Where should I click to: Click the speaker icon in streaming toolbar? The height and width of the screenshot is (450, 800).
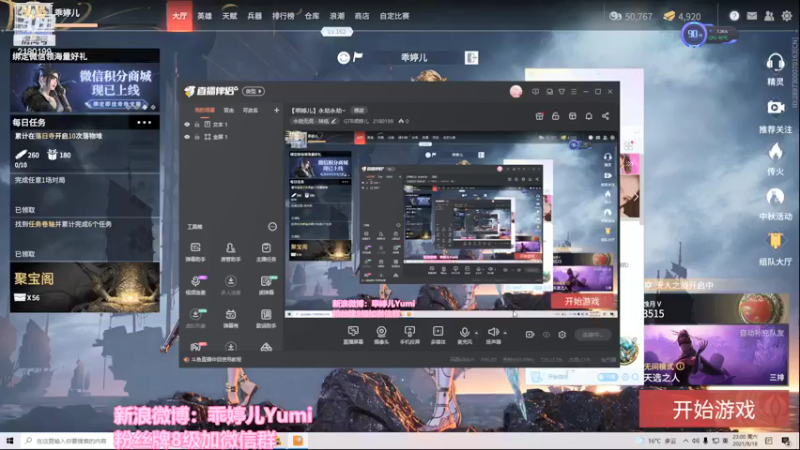coord(493,333)
